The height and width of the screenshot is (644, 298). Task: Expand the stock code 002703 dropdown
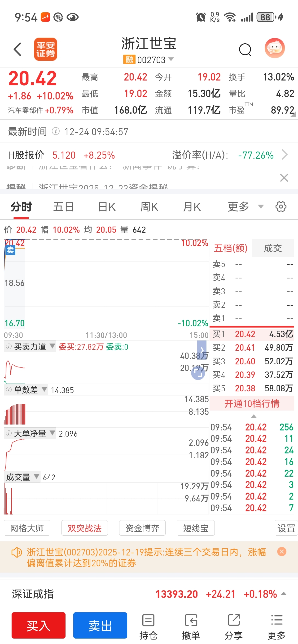click(x=171, y=59)
